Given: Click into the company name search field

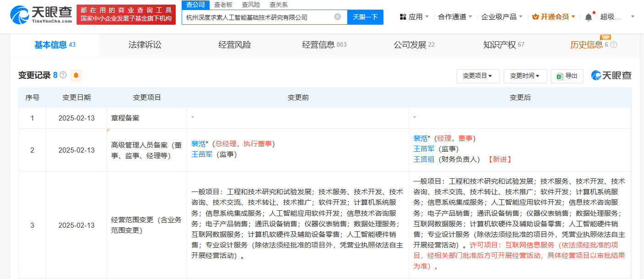Looking at the screenshot, I should click(257, 17).
